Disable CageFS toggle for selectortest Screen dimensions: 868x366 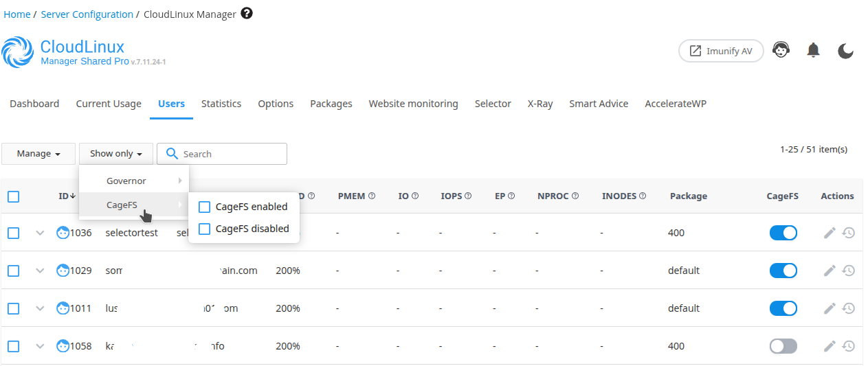(x=783, y=233)
